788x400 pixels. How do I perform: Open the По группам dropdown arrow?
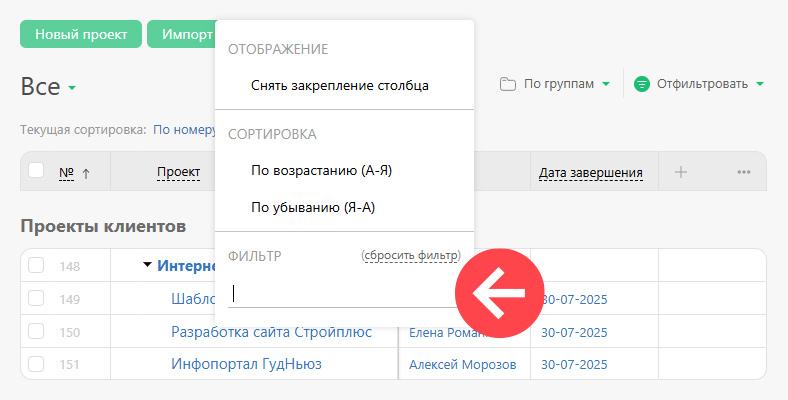coord(606,84)
